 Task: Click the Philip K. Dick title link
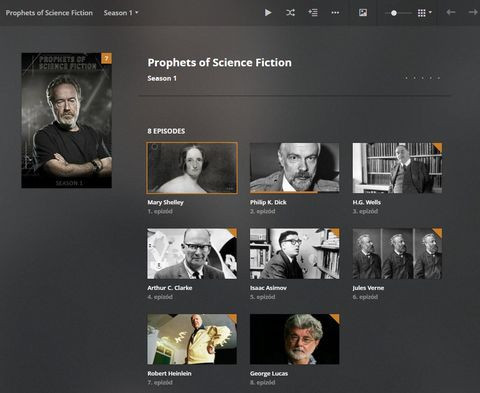point(268,202)
